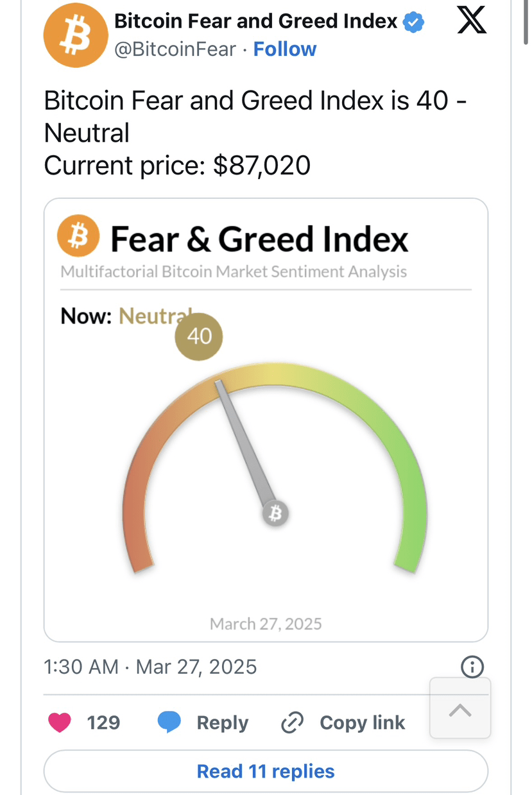
Task: Click the Bitcoin hub at needle base
Action: (275, 514)
